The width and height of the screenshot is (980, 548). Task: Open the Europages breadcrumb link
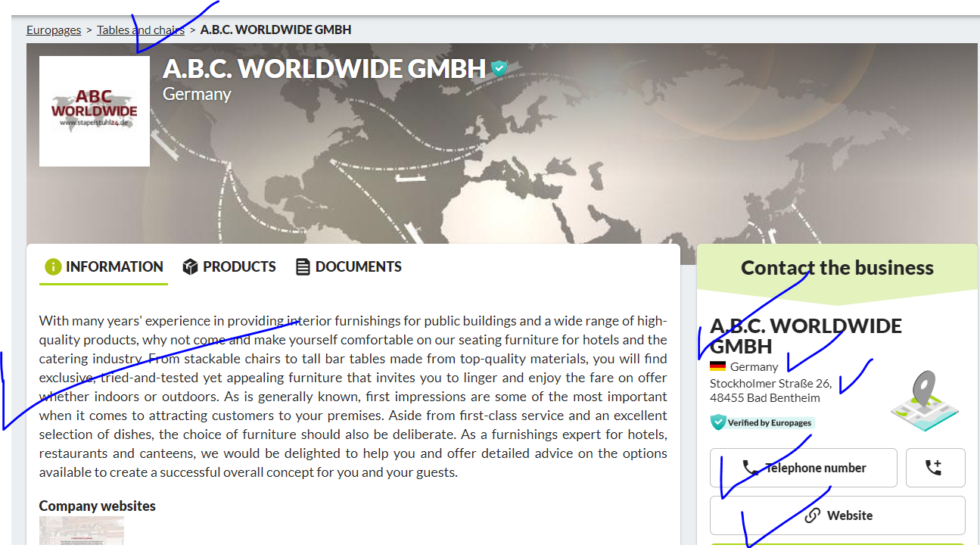(x=54, y=30)
